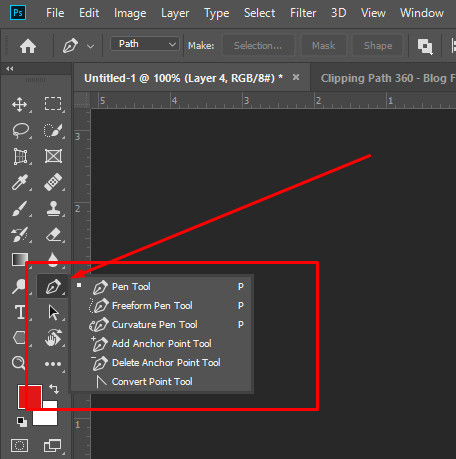Select the Horizontal Type tool
The height and width of the screenshot is (459, 456).
pos(20,312)
